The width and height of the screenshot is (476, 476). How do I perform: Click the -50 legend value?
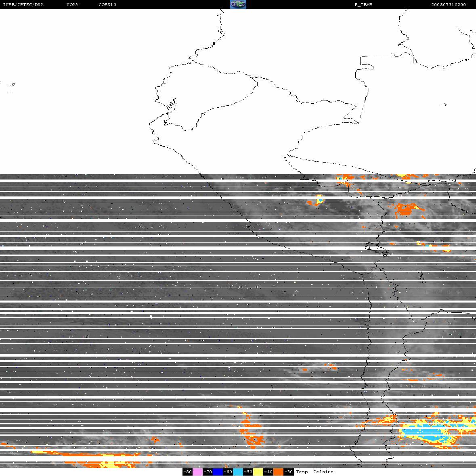coord(248,472)
